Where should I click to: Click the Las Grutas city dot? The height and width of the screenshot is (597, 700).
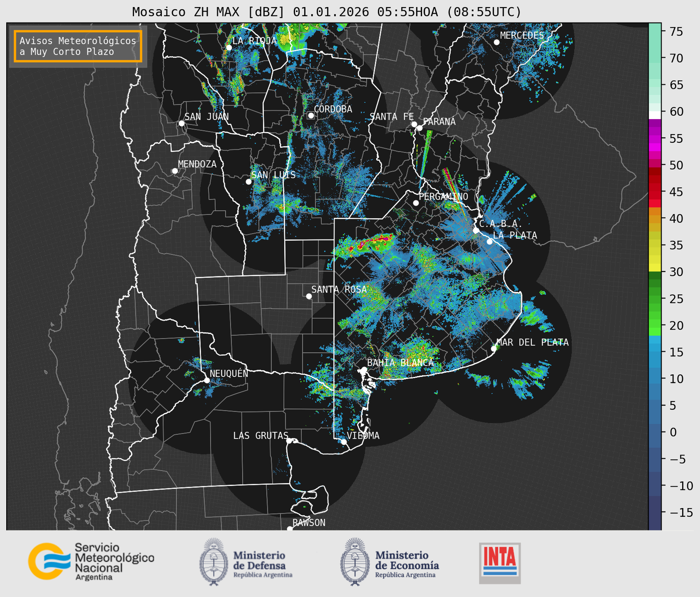[289, 440]
